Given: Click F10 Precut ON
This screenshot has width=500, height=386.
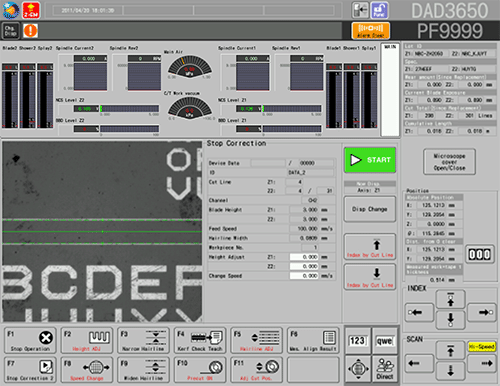Looking at the screenshot, I should (200, 370).
